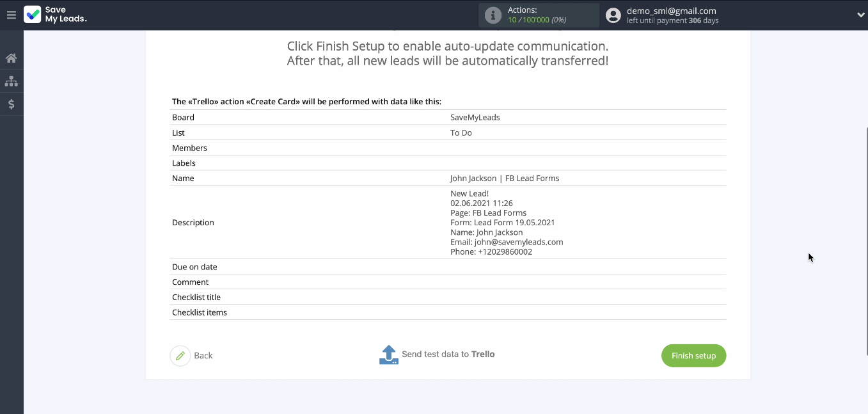Click demo_sml@gmail.com account email

coord(672,11)
